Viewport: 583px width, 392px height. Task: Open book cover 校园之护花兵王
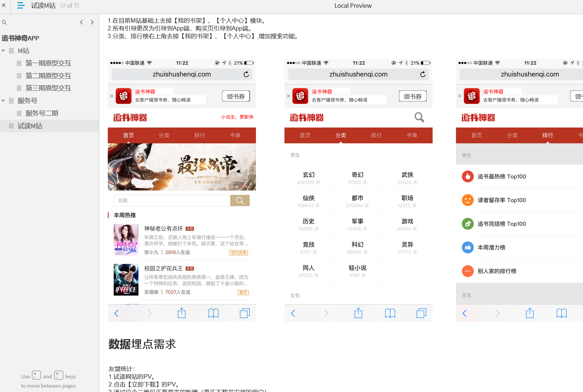point(126,279)
